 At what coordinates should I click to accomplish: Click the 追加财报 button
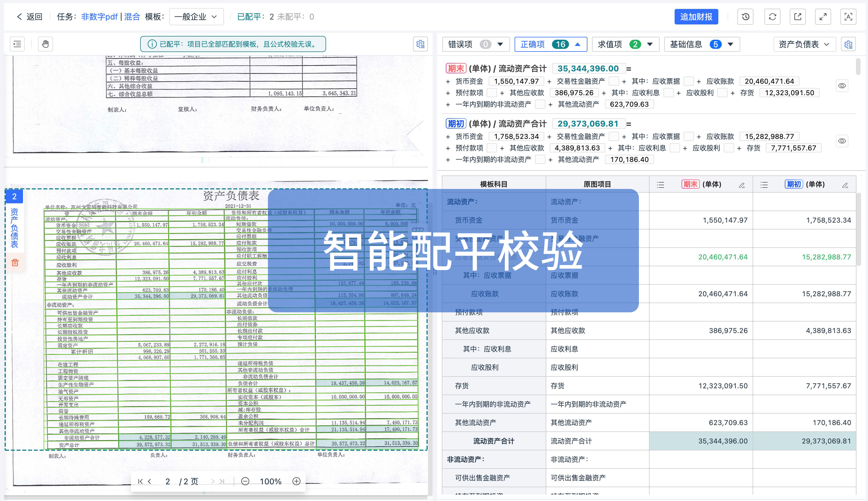pos(696,16)
